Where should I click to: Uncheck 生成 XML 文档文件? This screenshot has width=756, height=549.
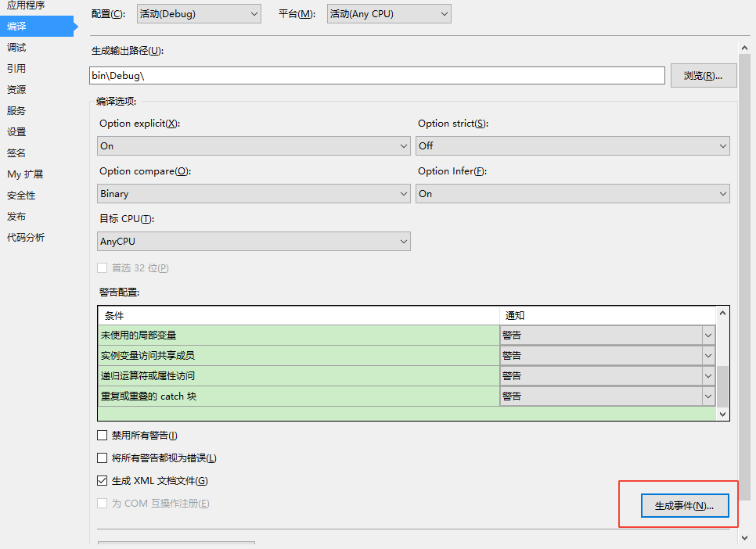click(x=102, y=480)
